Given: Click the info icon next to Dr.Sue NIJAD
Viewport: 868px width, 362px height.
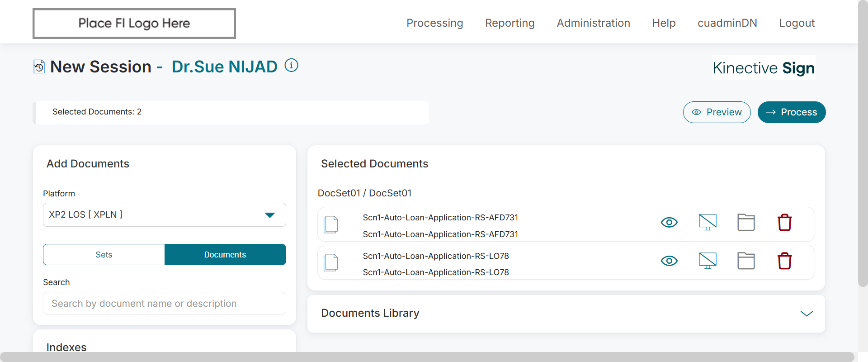Looking at the screenshot, I should click(292, 66).
